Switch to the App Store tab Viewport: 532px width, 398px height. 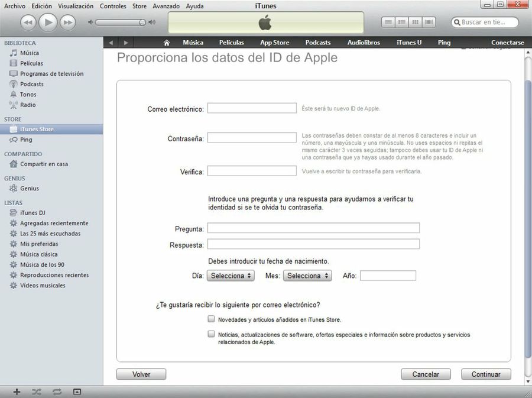click(x=274, y=42)
